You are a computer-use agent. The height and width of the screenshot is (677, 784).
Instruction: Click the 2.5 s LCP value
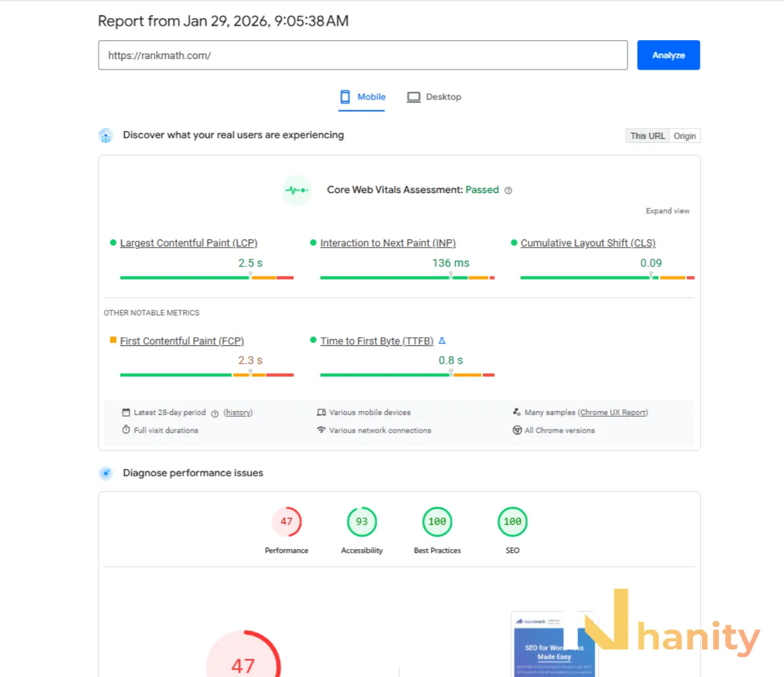(250, 263)
